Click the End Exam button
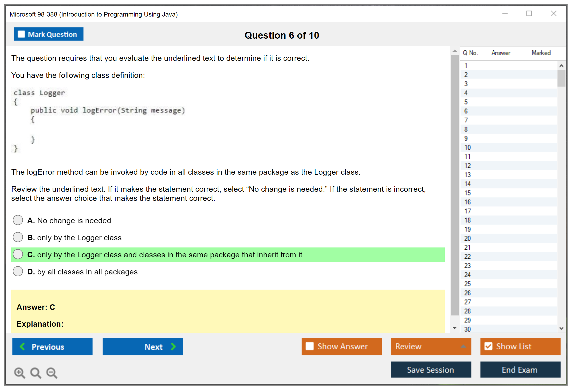The width and height of the screenshot is (574, 392). pyautogui.click(x=520, y=370)
